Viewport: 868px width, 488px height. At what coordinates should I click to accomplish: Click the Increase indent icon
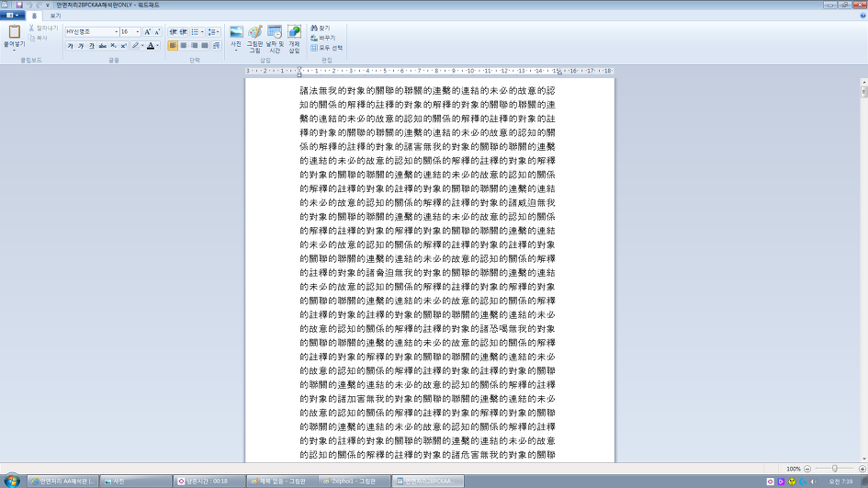[x=184, y=32]
